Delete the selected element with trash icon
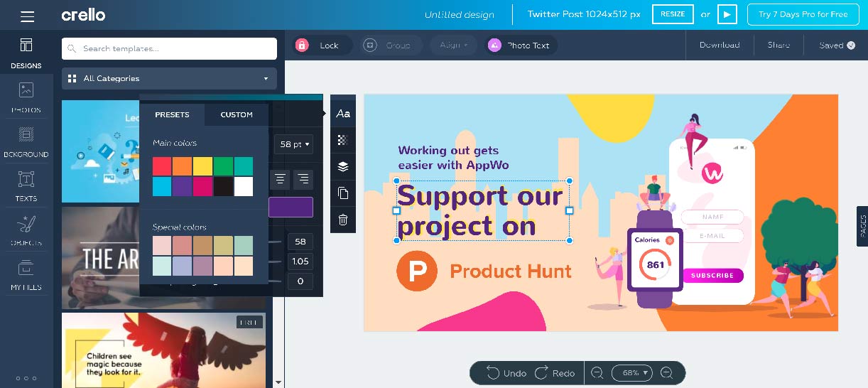Screen dimensions: 868x388 (x=343, y=220)
